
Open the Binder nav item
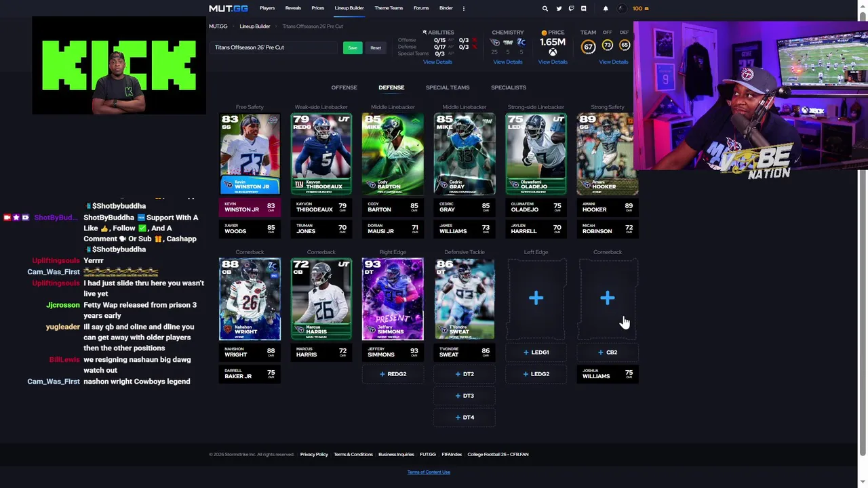click(x=446, y=8)
